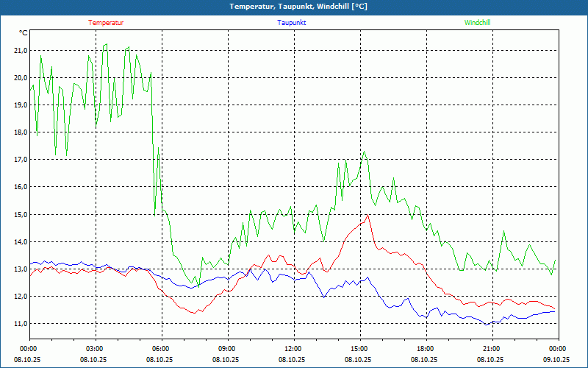Click the 21,0 y-axis value label
The width and height of the screenshot is (588, 368).
[x=20, y=50]
